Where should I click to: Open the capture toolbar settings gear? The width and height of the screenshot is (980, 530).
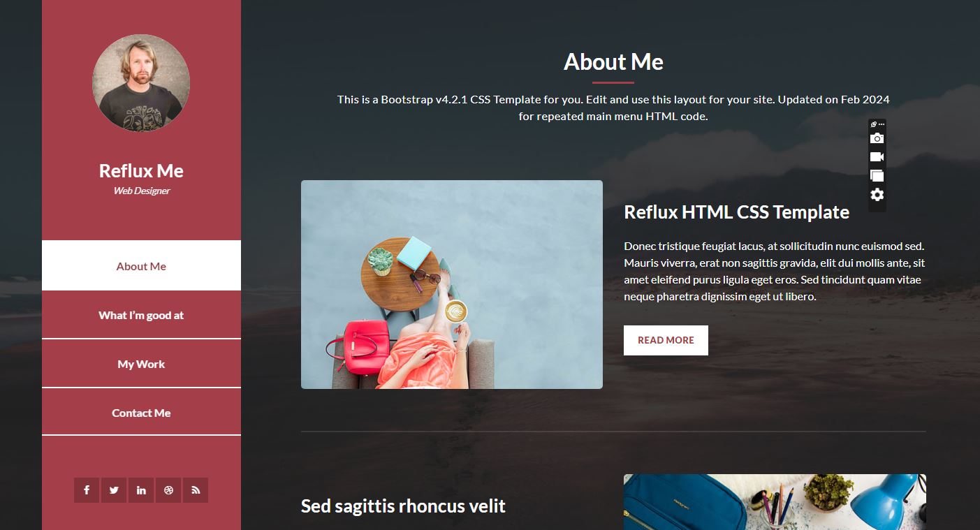point(877,195)
